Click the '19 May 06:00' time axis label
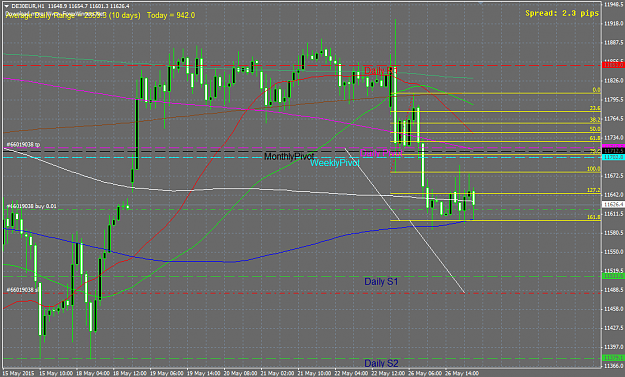The width and height of the screenshot is (625, 377). 167,373
